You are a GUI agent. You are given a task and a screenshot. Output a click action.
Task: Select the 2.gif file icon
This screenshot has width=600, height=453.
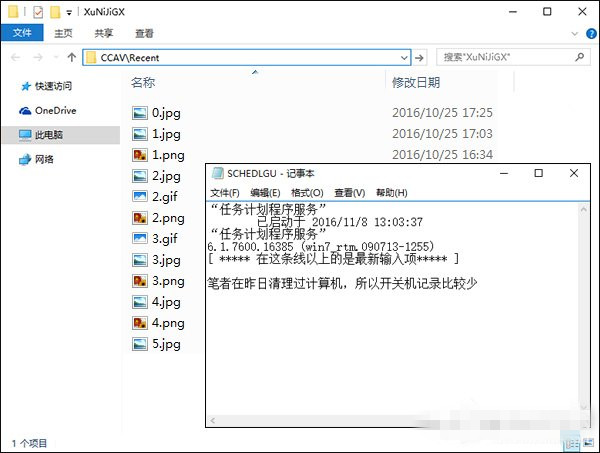(x=140, y=197)
